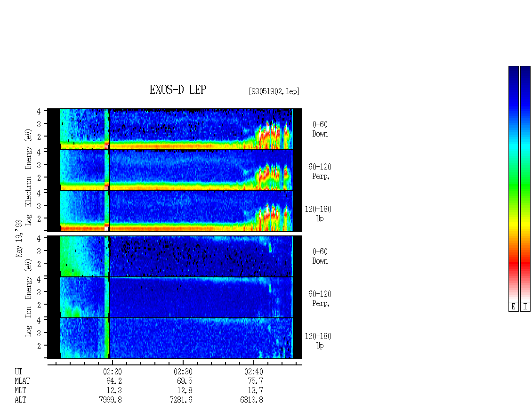
Task: Click the 02:30 UT time label
Action: click(183, 372)
